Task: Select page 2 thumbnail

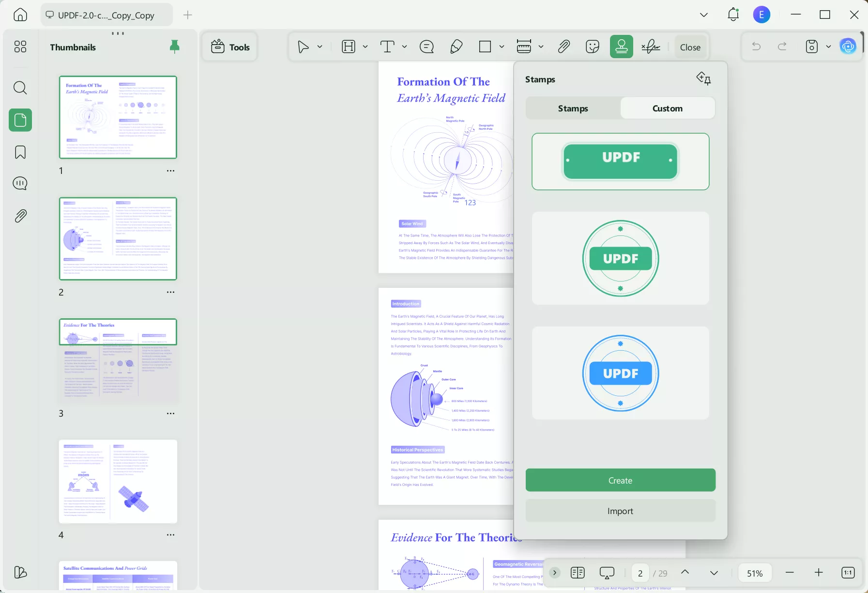Action: click(118, 238)
